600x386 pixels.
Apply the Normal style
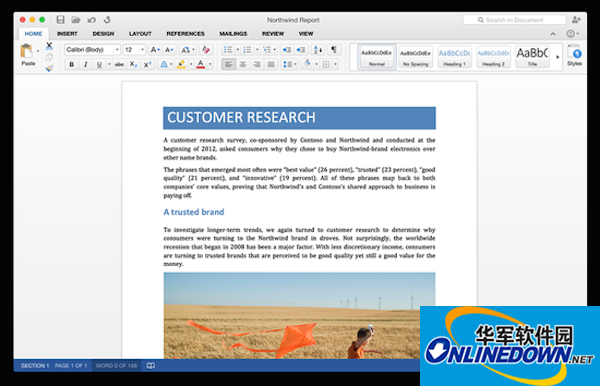pos(377,57)
